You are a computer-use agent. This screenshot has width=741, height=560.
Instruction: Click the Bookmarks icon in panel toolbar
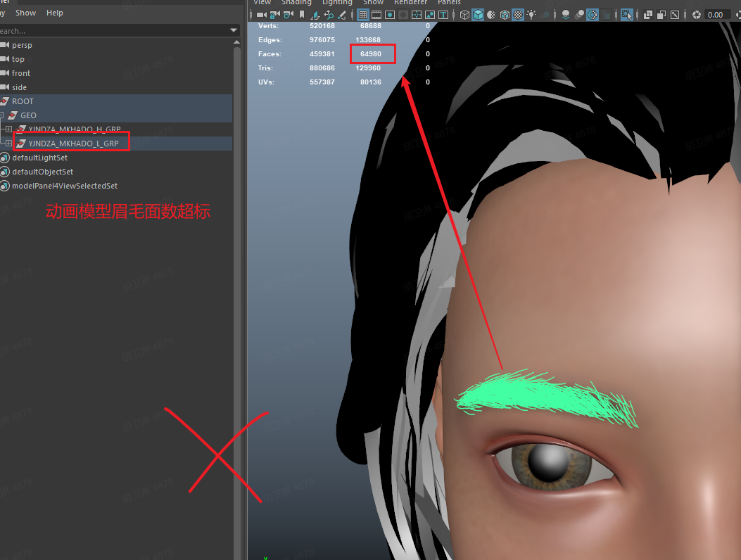(302, 14)
